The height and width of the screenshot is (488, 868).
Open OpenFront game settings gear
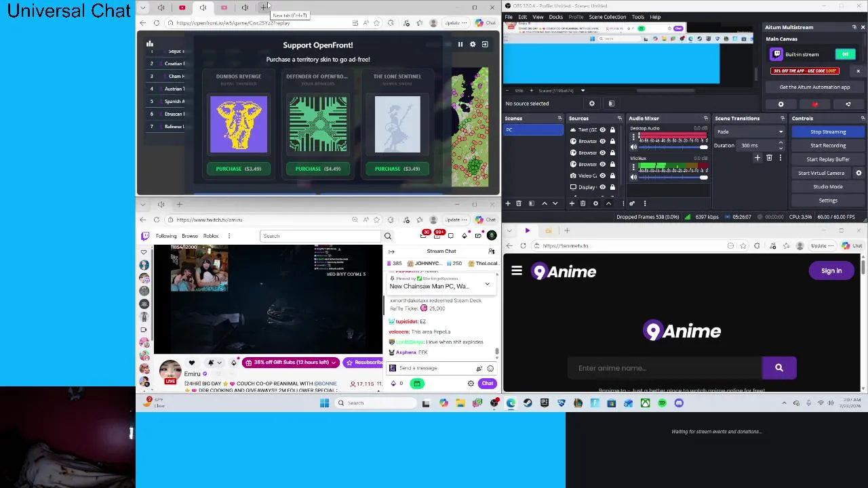(x=473, y=44)
